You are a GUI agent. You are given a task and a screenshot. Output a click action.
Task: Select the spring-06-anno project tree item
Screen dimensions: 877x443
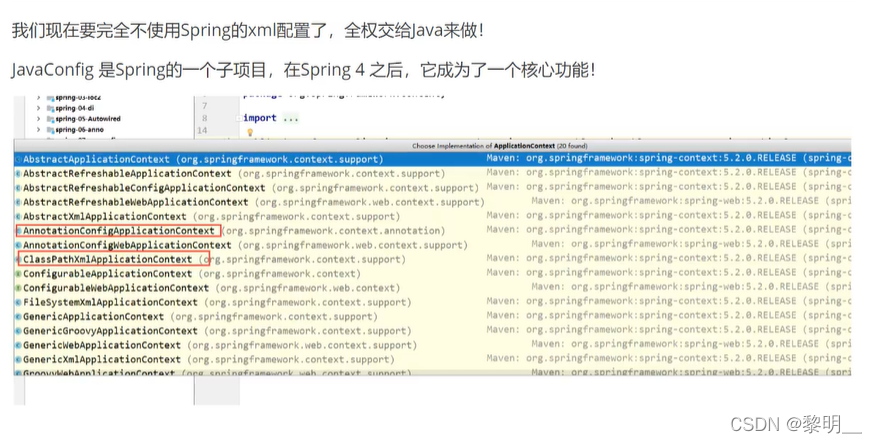pyautogui.click(x=79, y=129)
